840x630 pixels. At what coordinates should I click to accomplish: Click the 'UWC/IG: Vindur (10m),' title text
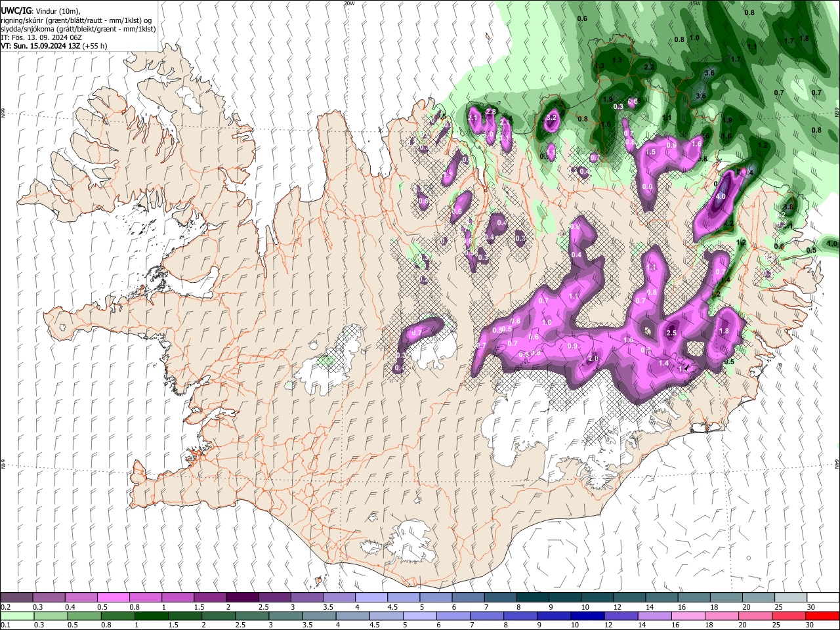click(x=41, y=11)
